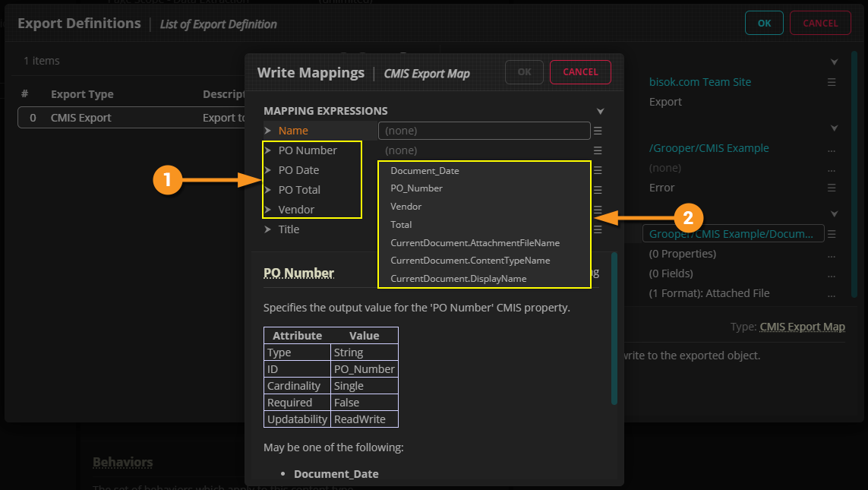Click the menu icon beside PO Number field

pos(598,150)
